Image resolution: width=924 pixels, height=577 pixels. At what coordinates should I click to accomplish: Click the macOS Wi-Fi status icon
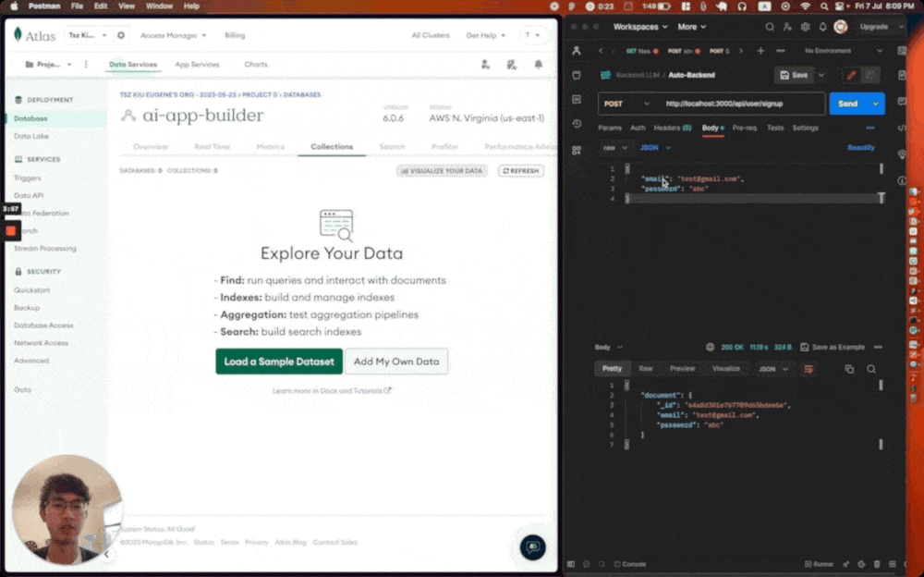pyautogui.click(x=805, y=6)
